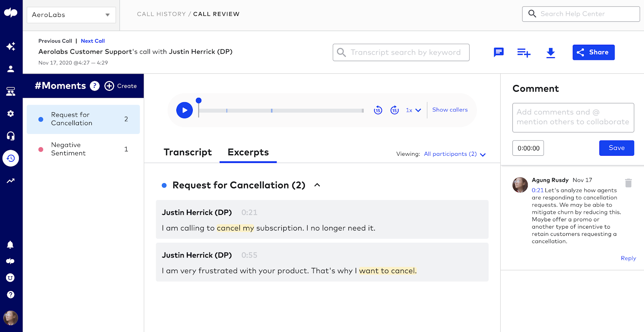Click the magnifier icon in the transcript search

pyautogui.click(x=341, y=52)
